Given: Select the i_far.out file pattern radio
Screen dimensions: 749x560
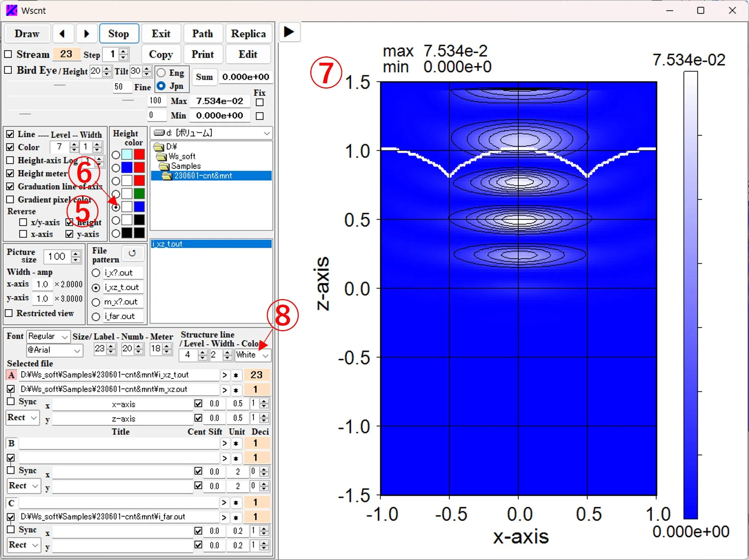Looking at the screenshot, I should [96, 317].
